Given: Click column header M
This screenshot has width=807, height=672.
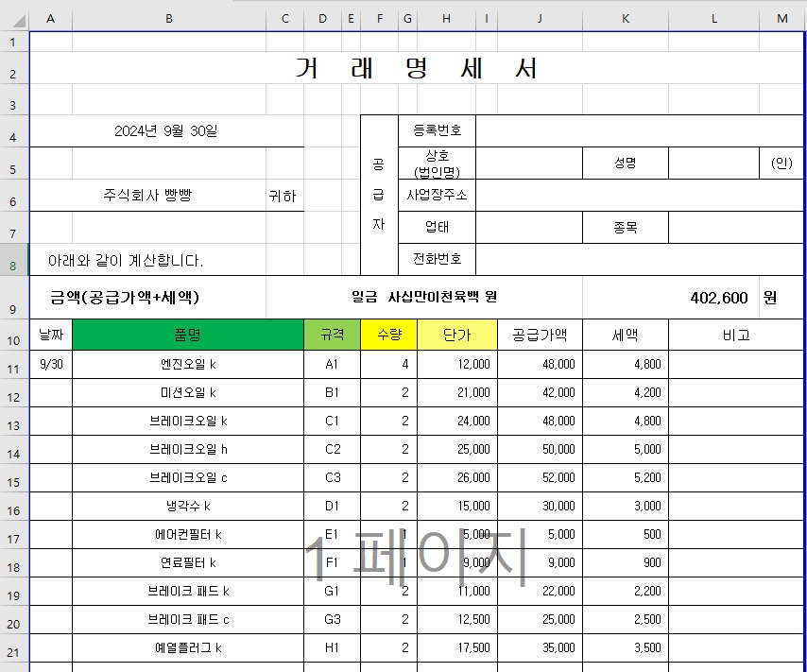Looking at the screenshot, I should tap(781, 18).
